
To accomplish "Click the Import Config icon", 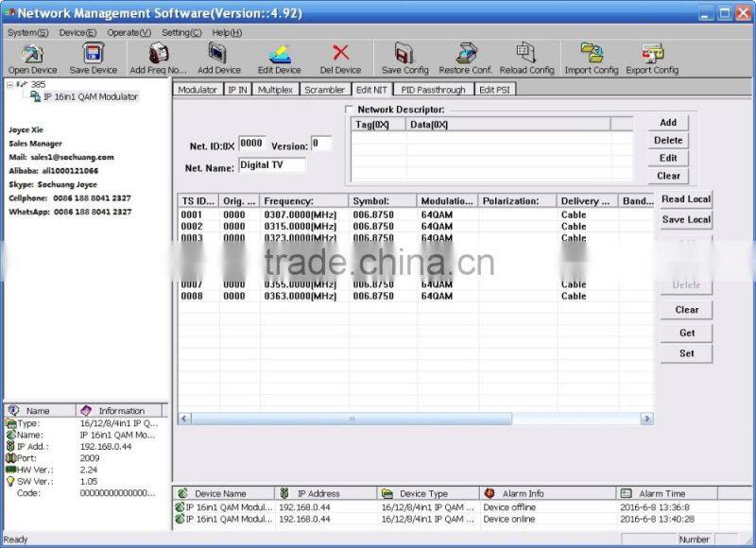I will [x=592, y=54].
